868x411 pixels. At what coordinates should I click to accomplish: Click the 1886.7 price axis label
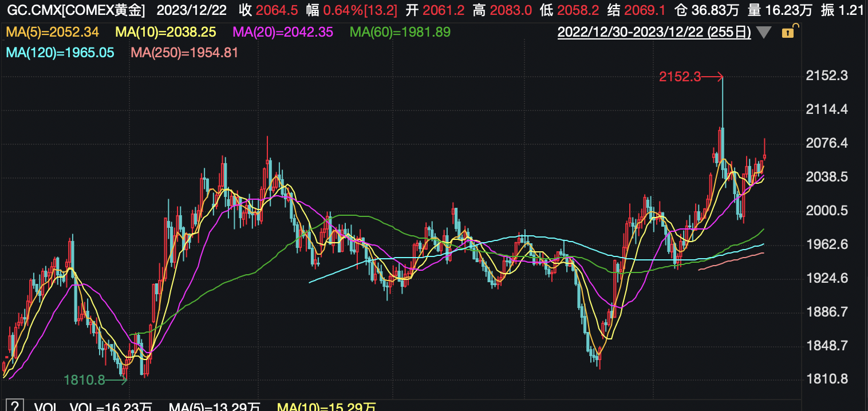[826, 312]
